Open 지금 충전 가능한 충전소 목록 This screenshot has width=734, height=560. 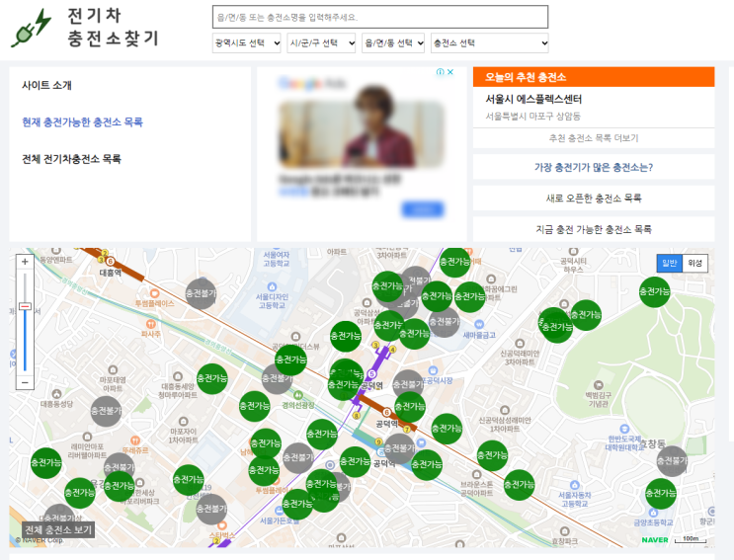[594, 229]
